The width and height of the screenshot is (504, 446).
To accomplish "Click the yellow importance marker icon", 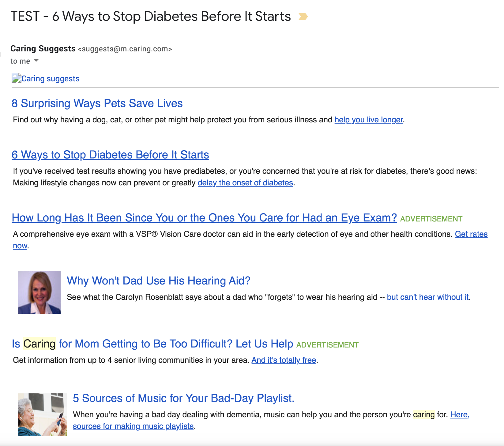I will point(303,17).
